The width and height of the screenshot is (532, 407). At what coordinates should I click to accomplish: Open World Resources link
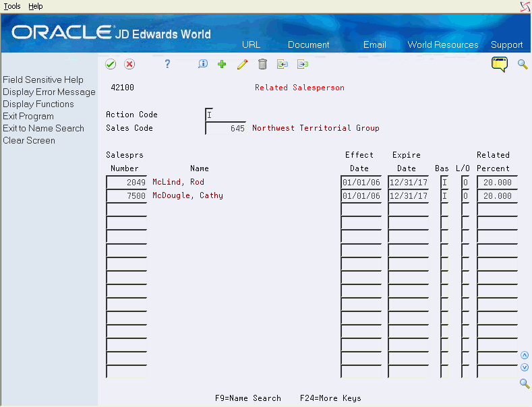(443, 44)
